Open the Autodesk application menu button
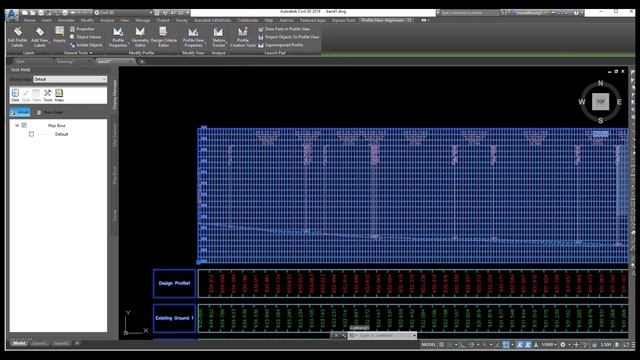The image size is (640, 360). tap(11, 15)
